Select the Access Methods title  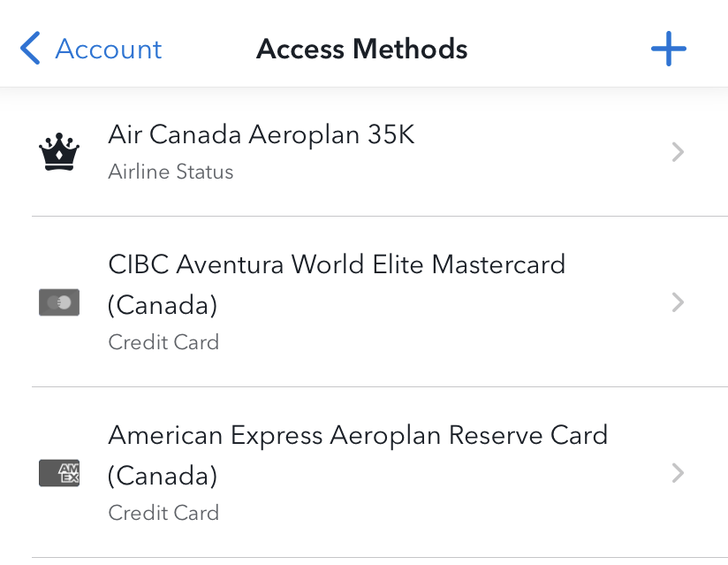[361, 49]
